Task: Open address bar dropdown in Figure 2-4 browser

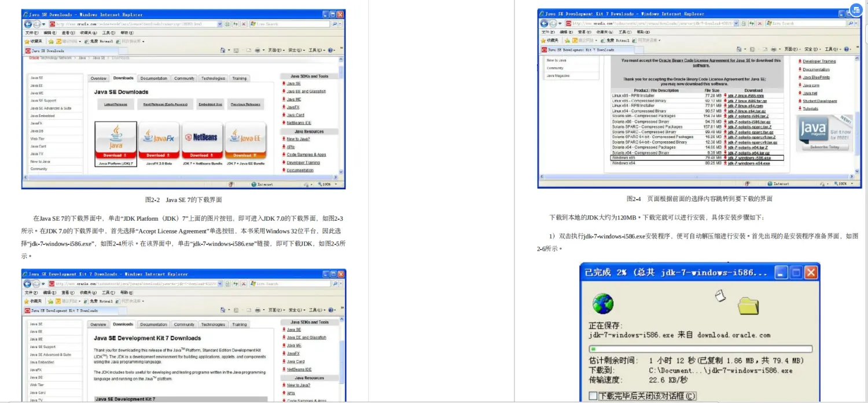Action: tap(737, 24)
